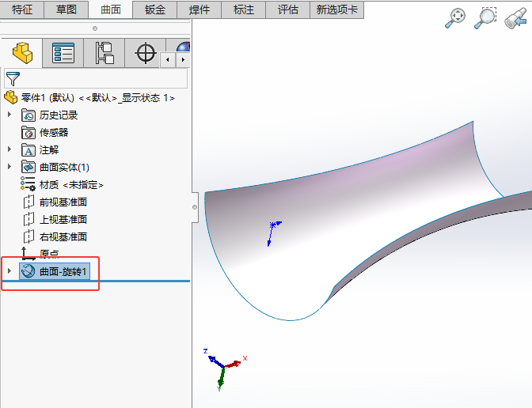Switch to the 标注 ribbon tab
This screenshot has width=532, height=408.
[x=244, y=9]
